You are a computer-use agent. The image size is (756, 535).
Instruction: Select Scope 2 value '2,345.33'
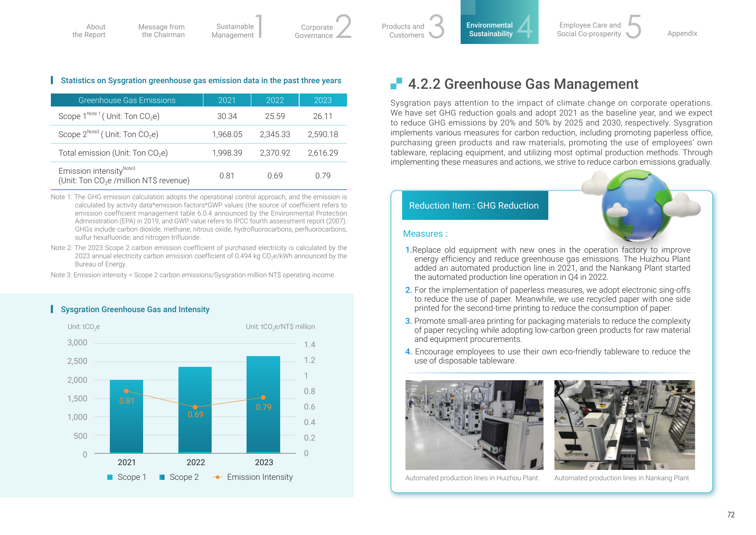point(275,135)
